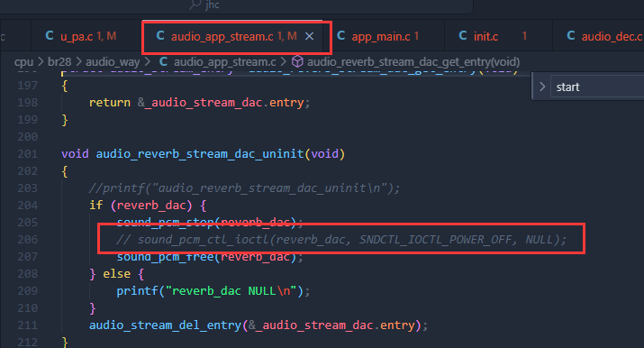The width and height of the screenshot is (644, 348).
Task: Click the sound_pcm_stop(reverb_dac) call
Action: tap(210, 223)
